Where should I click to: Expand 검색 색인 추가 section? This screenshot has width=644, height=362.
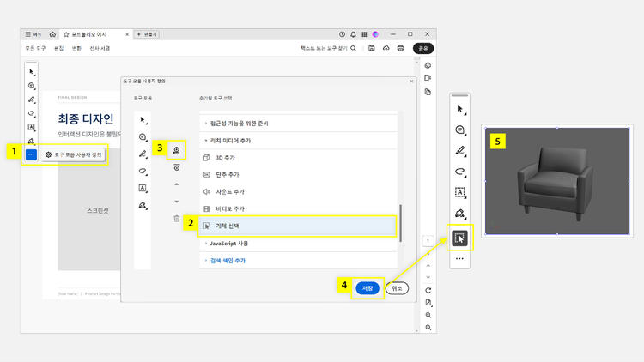(299, 261)
